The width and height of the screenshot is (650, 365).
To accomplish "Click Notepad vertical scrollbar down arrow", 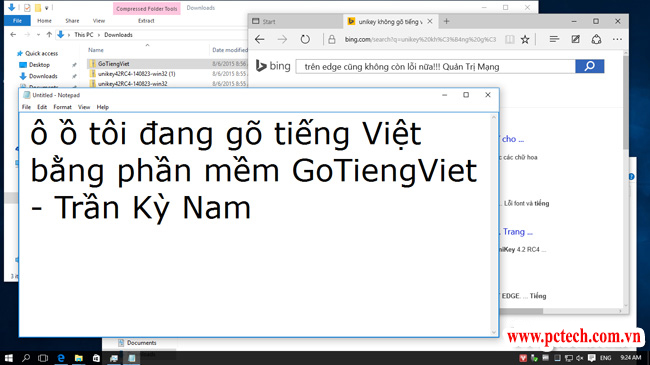I will click(493, 332).
